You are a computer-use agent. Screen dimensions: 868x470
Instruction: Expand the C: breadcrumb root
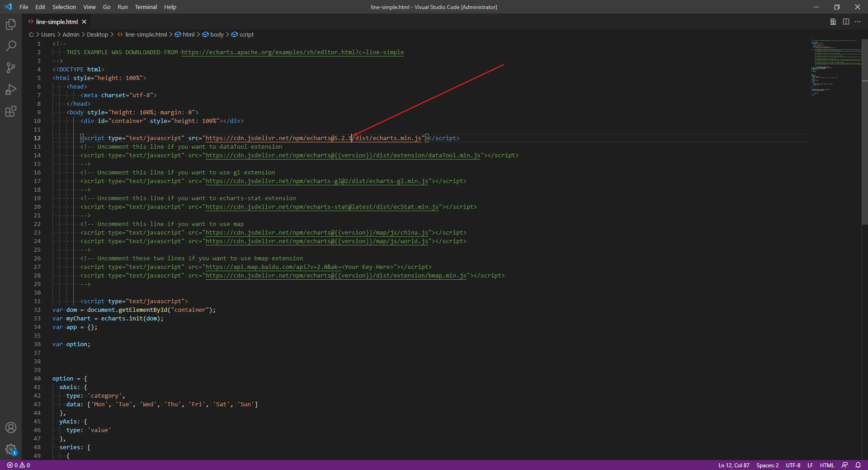click(x=31, y=34)
